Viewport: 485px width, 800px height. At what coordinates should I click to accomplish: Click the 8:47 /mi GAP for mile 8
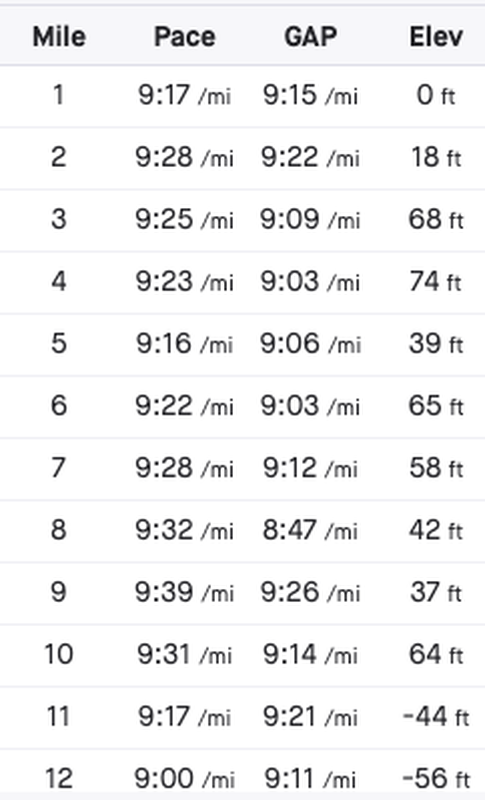[x=311, y=531]
